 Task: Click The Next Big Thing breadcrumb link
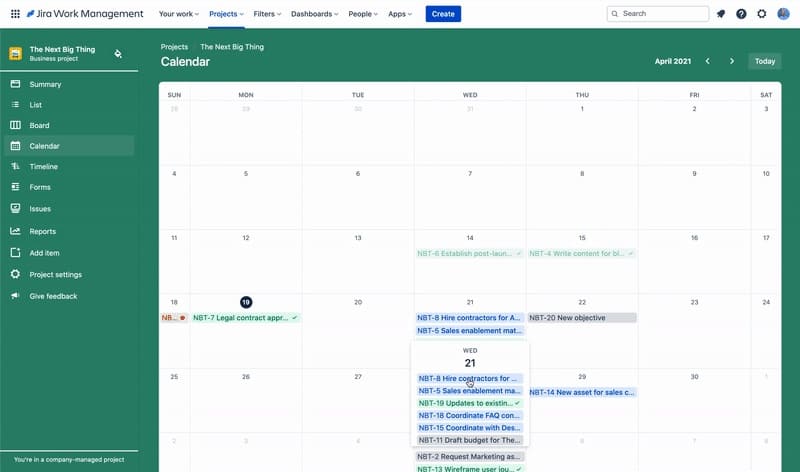pos(232,46)
